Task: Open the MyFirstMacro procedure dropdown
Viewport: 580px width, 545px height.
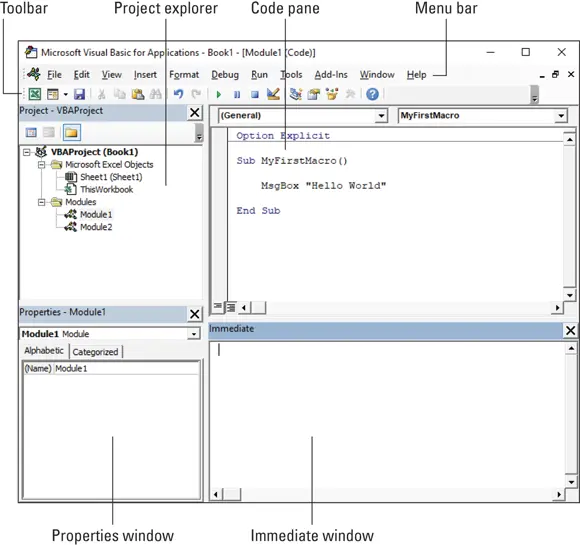Action: 561,116
